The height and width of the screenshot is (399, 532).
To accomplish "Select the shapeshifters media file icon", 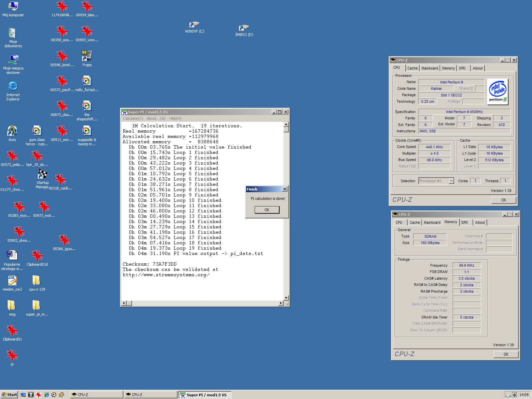I will (x=87, y=110).
